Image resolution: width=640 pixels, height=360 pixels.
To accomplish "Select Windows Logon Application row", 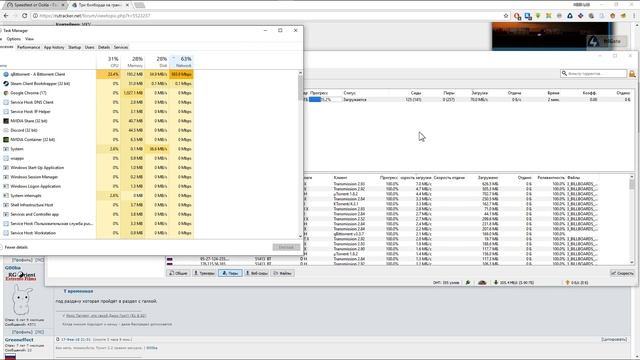I will click(x=97, y=186).
